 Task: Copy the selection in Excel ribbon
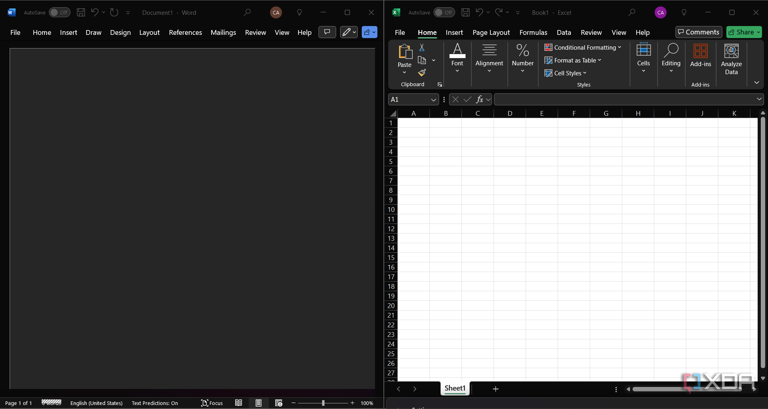point(422,60)
